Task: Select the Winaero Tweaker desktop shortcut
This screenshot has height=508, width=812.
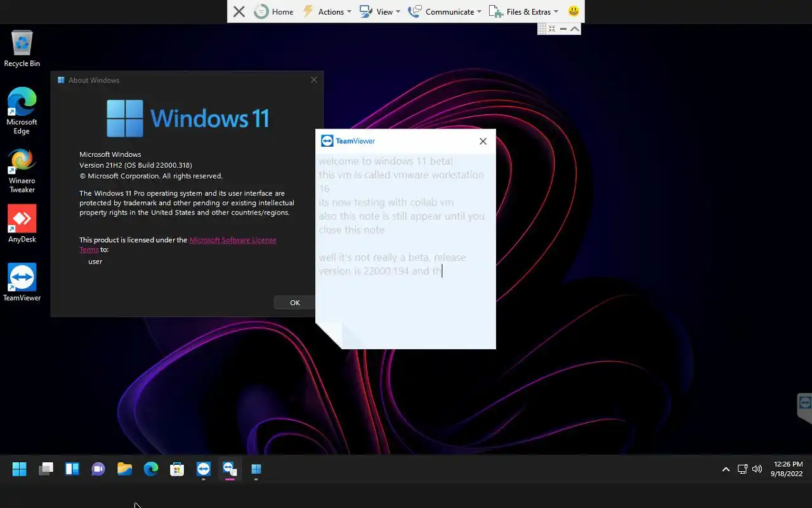Action: point(22,171)
